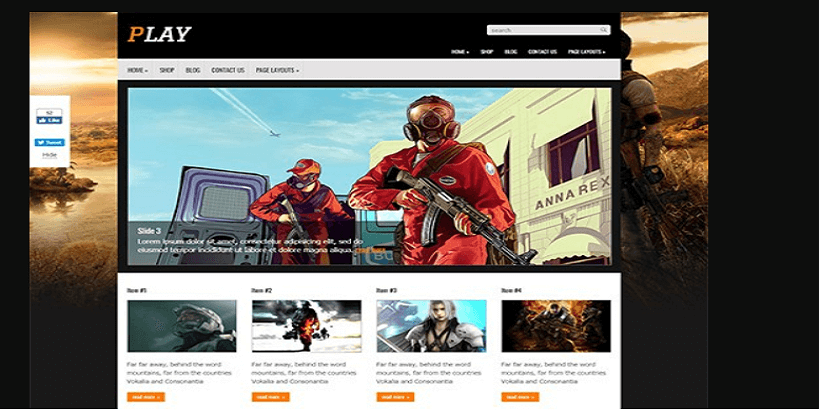Select Contact Us in gray navigation bar
The width and height of the screenshot is (820, 410).
pyautogui.click(x=228, y=70)
